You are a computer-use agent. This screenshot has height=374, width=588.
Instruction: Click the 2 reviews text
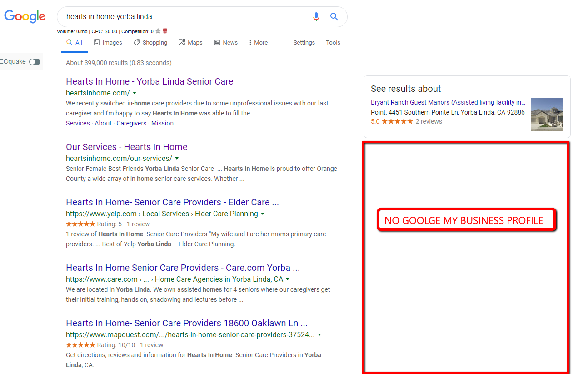point(429,121)
